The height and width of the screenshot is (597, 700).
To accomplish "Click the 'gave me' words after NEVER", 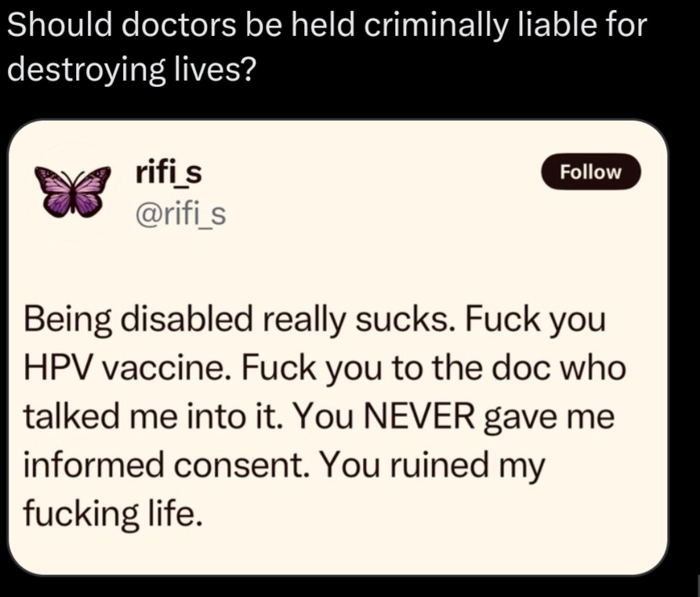I will 549,419.
